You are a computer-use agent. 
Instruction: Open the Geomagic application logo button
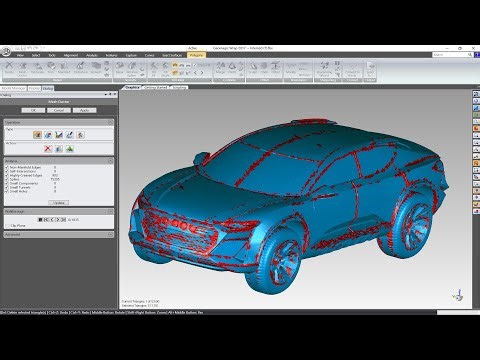[x=6, y=52]
